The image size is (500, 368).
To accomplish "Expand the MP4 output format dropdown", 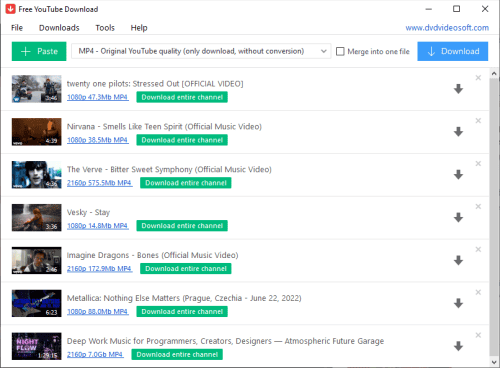I will point(201,51).
